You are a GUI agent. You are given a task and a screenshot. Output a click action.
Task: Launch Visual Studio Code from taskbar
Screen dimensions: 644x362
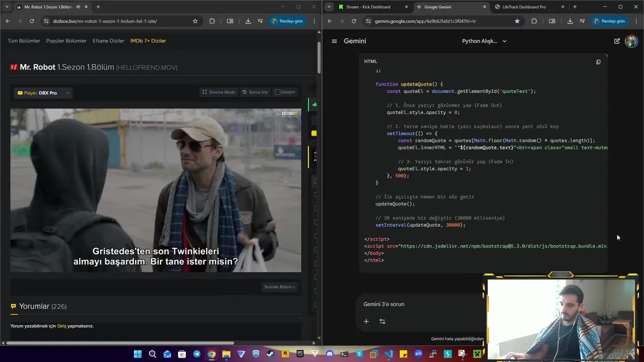pos(388,354)
